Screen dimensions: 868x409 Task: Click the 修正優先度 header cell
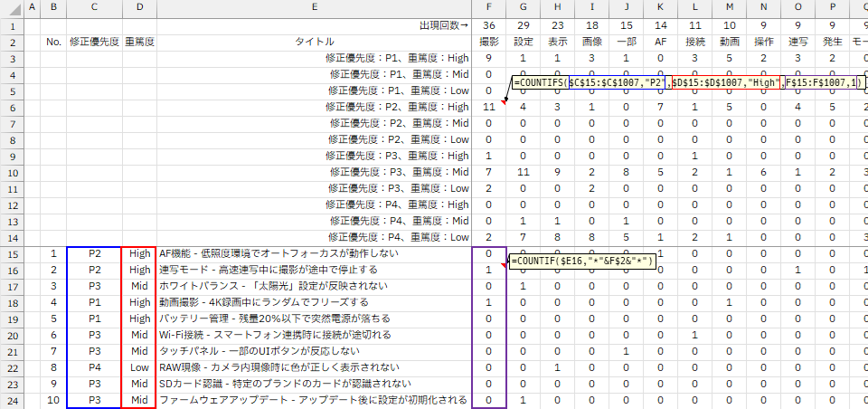tap(94, 43)
